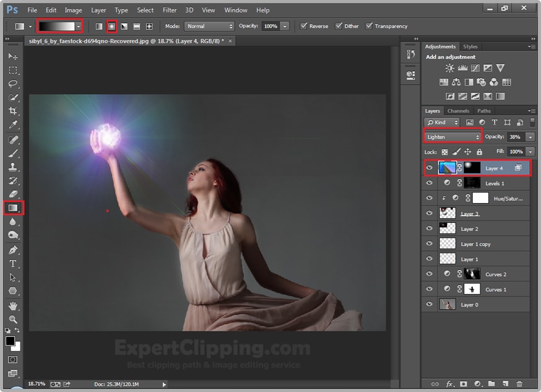Open the Filter menu
Viewport: 541px width, 392px height.
(x=170, y=11)
